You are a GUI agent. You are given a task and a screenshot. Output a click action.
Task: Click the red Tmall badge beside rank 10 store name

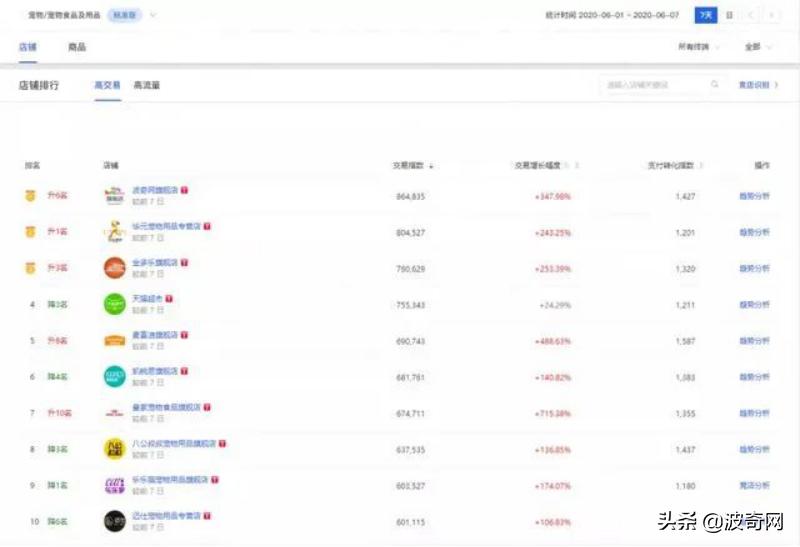coord(207,516)
